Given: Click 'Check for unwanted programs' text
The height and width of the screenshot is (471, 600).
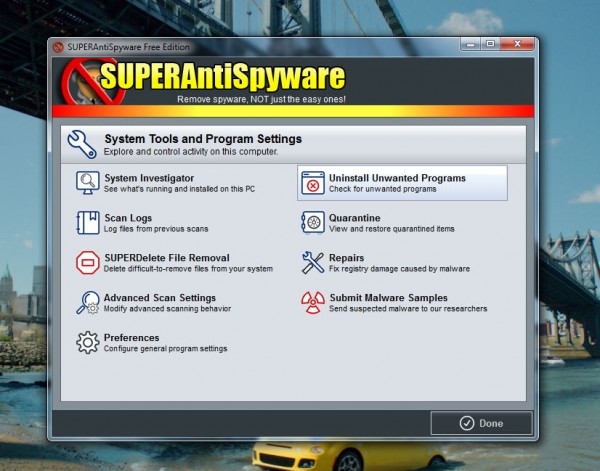Looking at the screenshot, I should point(383,189).
